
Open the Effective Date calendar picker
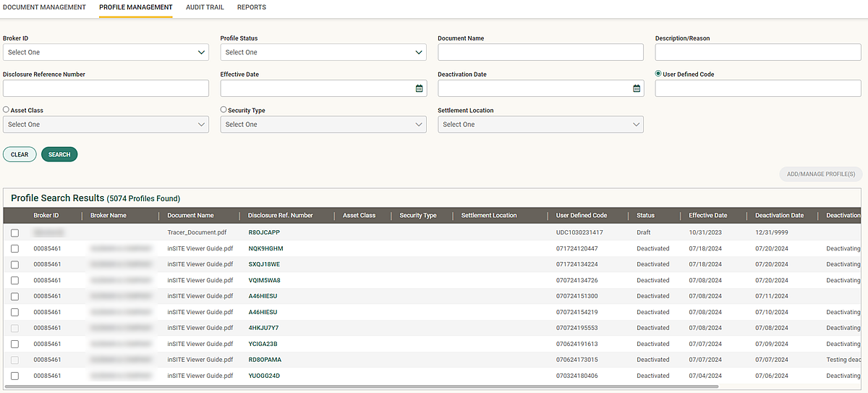click(419, 88)
